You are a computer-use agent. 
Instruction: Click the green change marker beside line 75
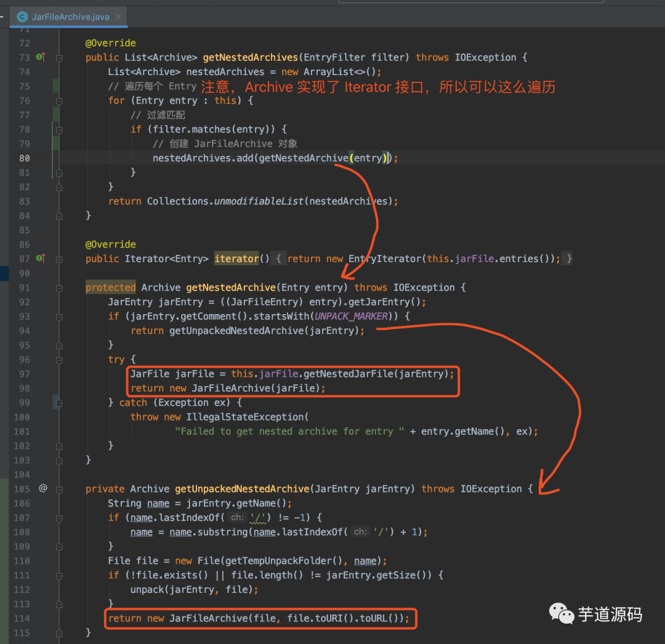pyautogui.click(x=55, y=86)
